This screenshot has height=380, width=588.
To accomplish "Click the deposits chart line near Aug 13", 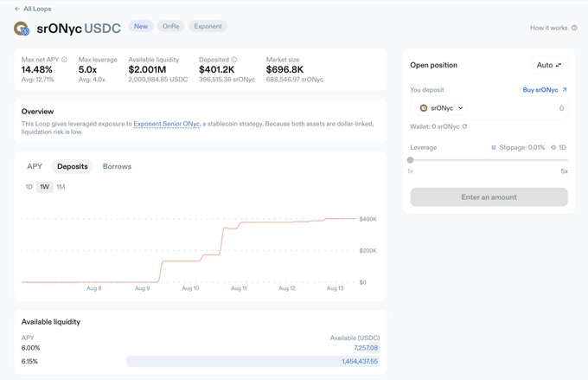I will pyautogui.click(x=335, y=218).
